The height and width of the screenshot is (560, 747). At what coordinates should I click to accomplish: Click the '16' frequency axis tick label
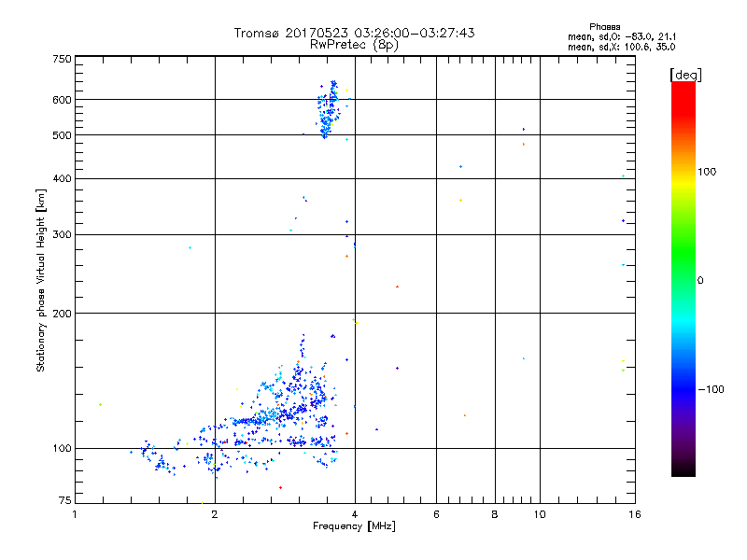pyautogui.click(x=635, y=514)
